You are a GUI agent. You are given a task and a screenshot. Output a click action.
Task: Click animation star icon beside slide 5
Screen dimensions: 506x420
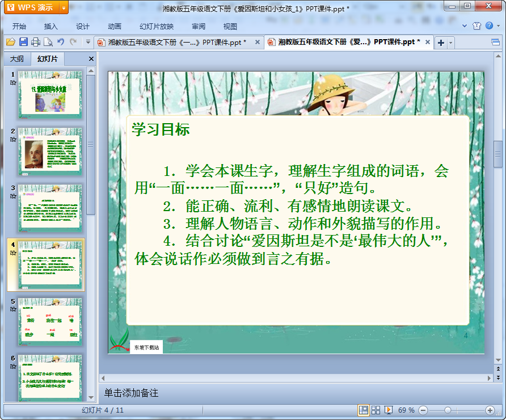13,309
